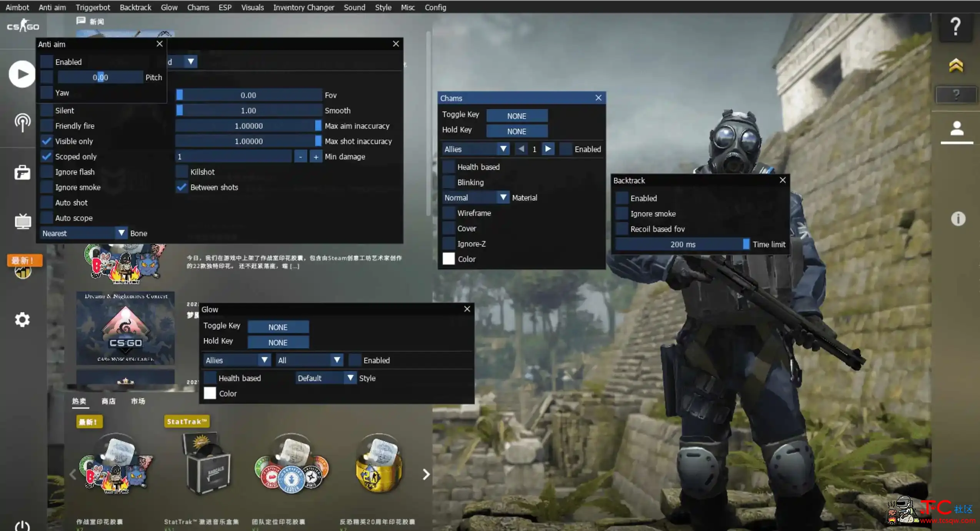
Task: Click Min damage stepper increment button
Action: (x=315, y=156)
